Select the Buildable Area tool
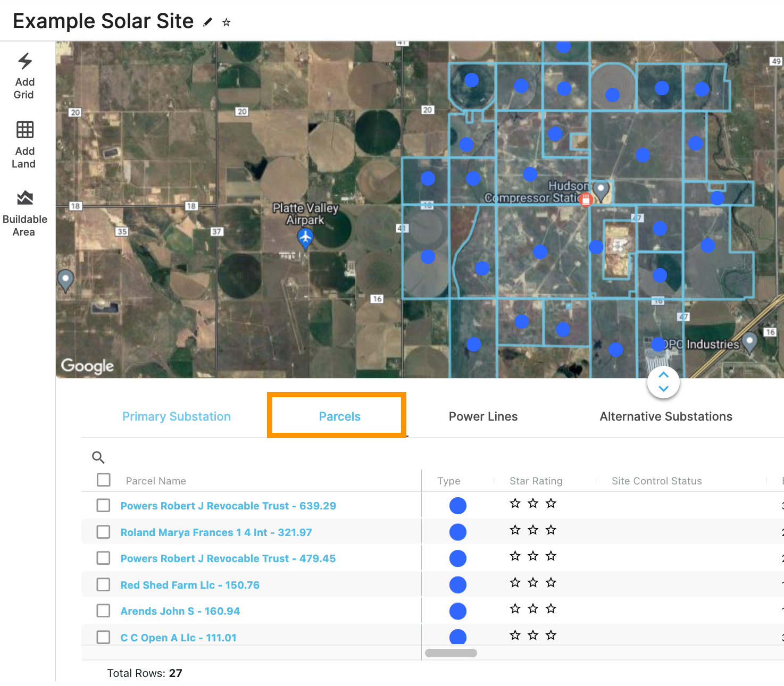Viewport: 784px width, 686px height. (25, 212)
